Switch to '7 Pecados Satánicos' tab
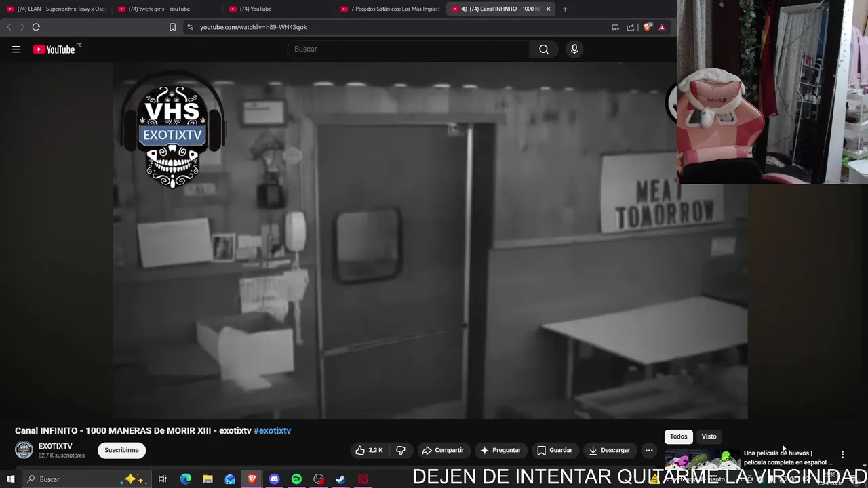Screen dimensions: 868x488 pos(390,9)
